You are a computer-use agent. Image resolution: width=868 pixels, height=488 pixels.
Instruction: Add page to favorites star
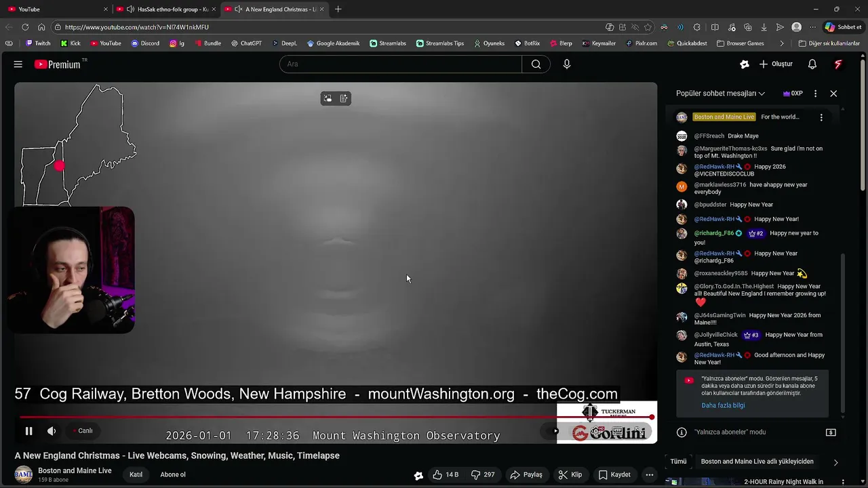648,27
